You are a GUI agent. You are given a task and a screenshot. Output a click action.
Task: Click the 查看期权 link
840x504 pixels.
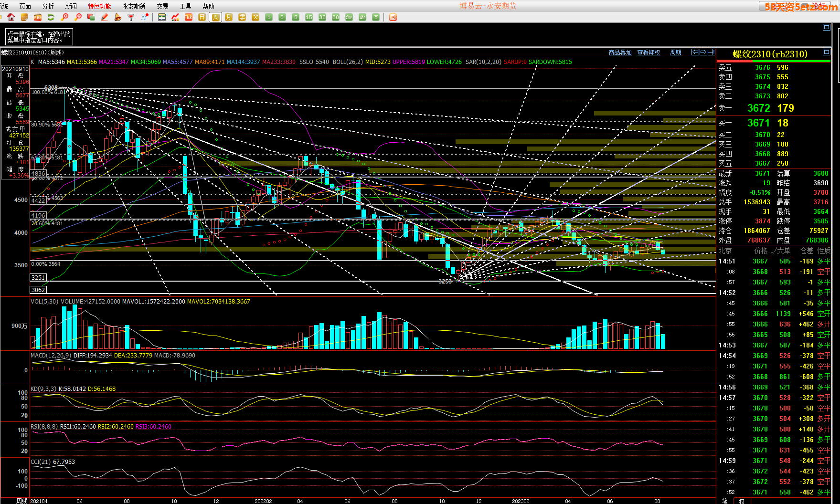coord(649,52)
